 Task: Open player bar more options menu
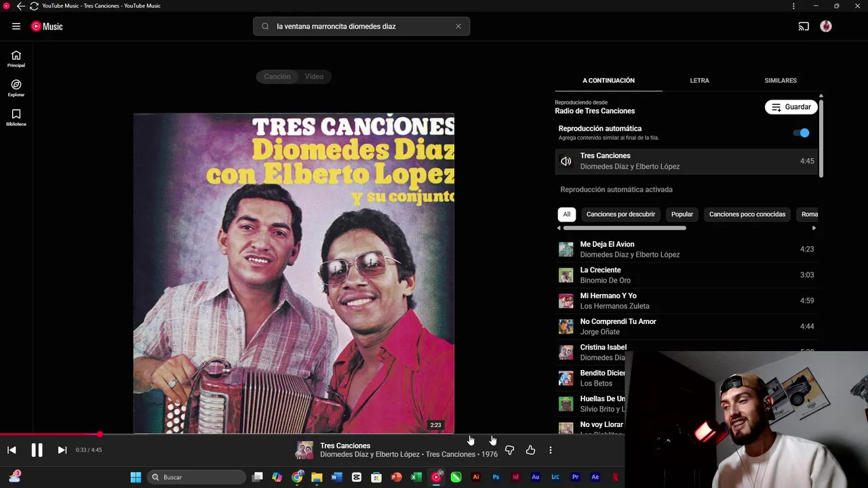(551, 450)
